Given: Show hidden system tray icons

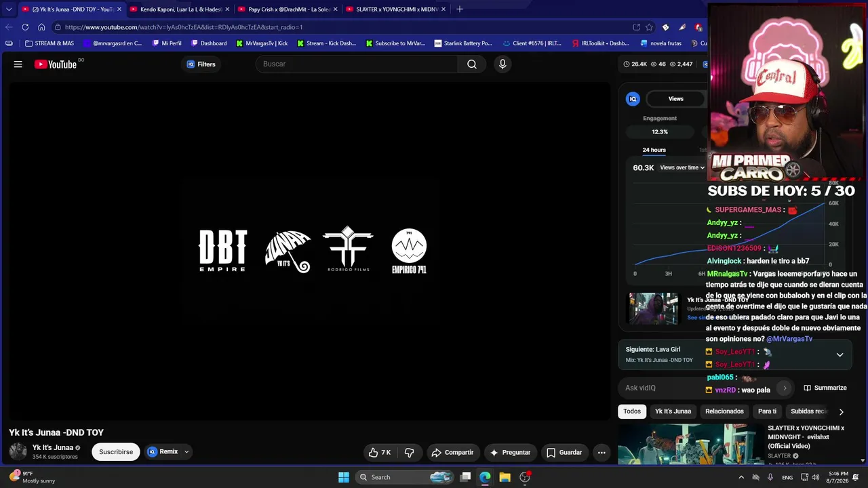Looking at the screenshot, I should [741, 477].
